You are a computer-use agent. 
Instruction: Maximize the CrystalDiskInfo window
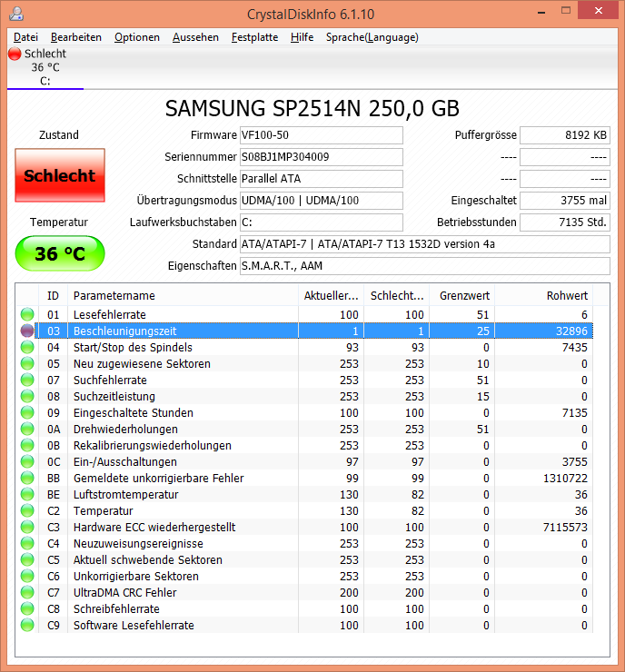tap(566, 11)
